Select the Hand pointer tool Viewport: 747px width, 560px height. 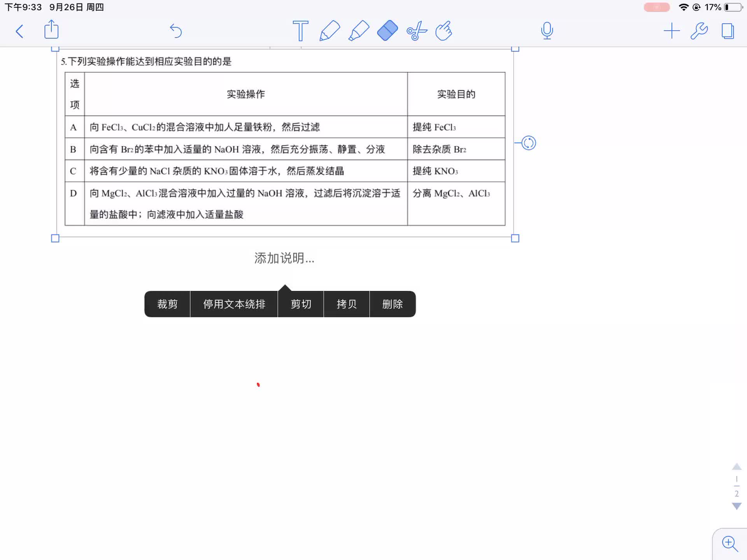tap(444, 31)
